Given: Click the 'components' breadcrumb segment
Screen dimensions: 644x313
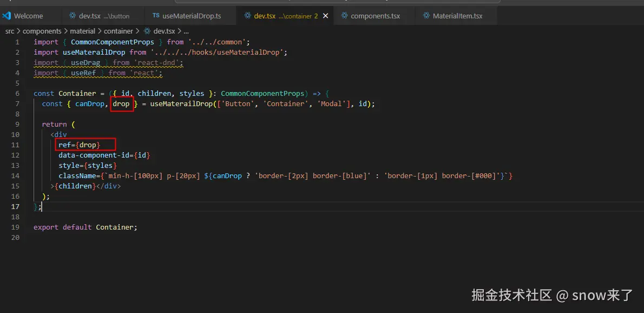Looking at the screenshot, I should point(42,31).
